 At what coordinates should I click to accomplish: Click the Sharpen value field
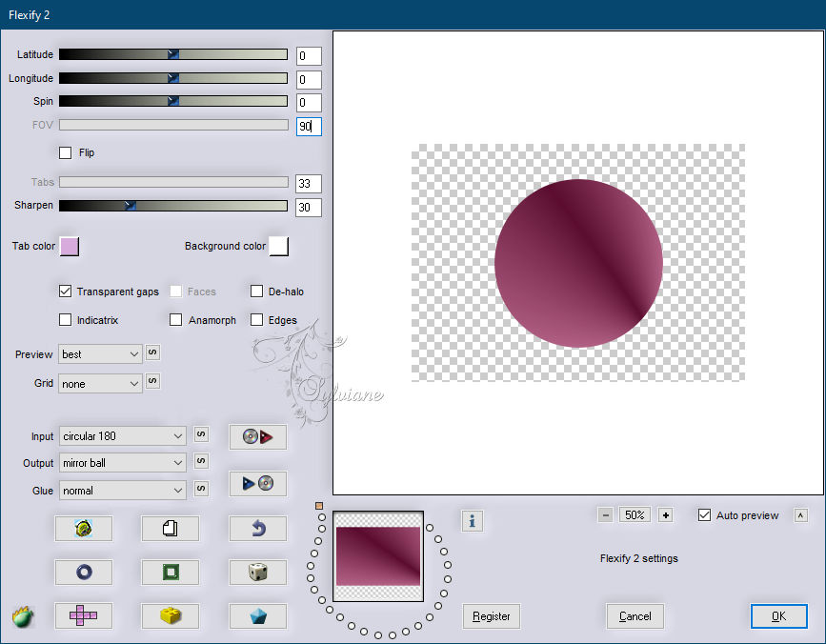coord(309,208)
